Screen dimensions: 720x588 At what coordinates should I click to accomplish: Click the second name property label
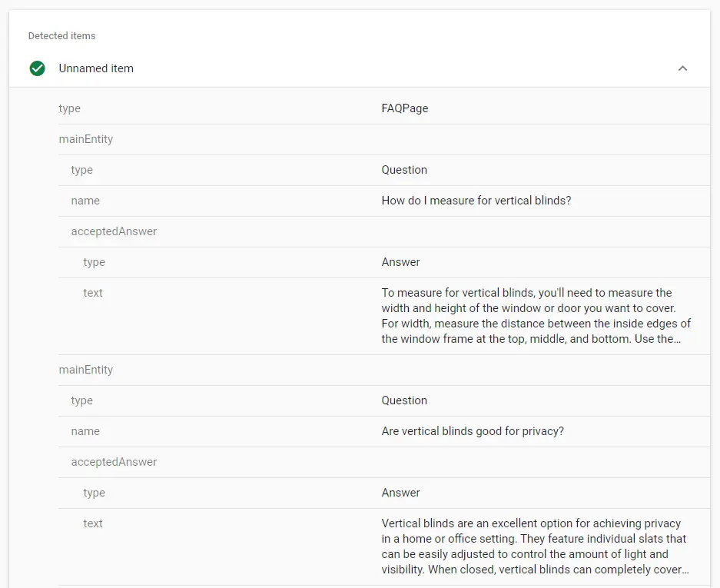point(85,431)
